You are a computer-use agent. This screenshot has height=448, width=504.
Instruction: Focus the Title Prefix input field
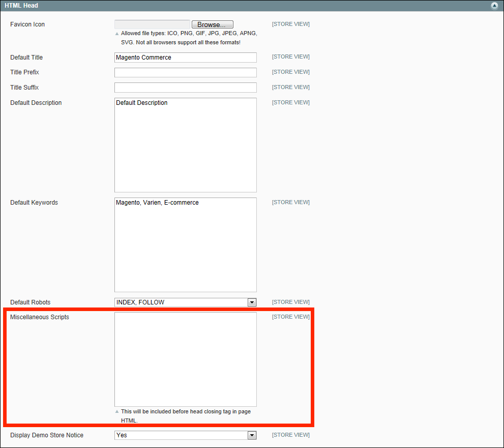click(x=186, y=72)
